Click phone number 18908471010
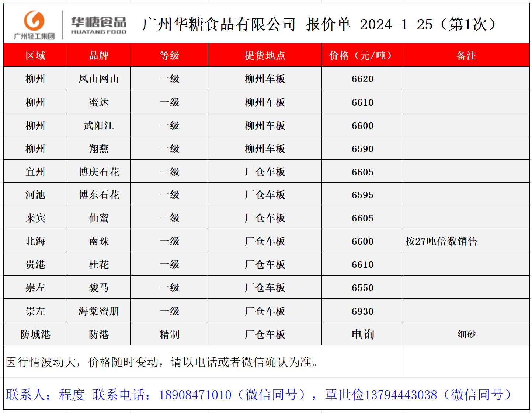This screenshot has width=532, height=413. pyautogui.click(x=195, y=395)
